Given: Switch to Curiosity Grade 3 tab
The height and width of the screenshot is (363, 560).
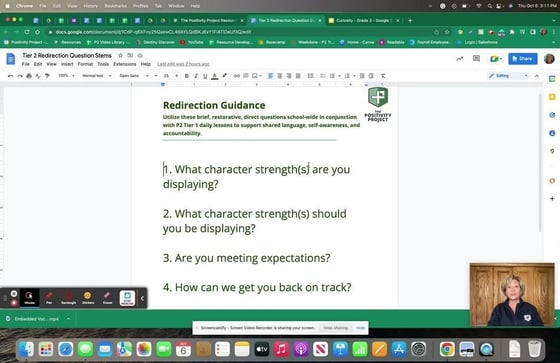Looking at the screenshot, I should pos(364,20).
